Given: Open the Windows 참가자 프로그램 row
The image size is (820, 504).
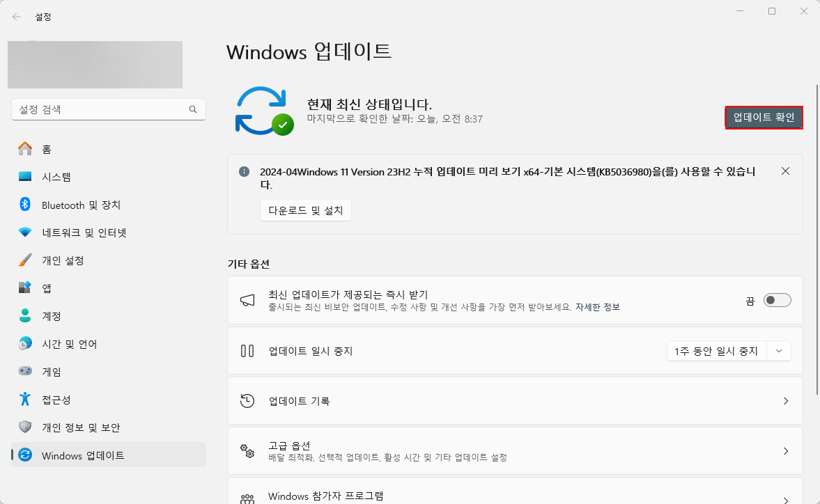Looking at the screenshot, I should [515, 491].
